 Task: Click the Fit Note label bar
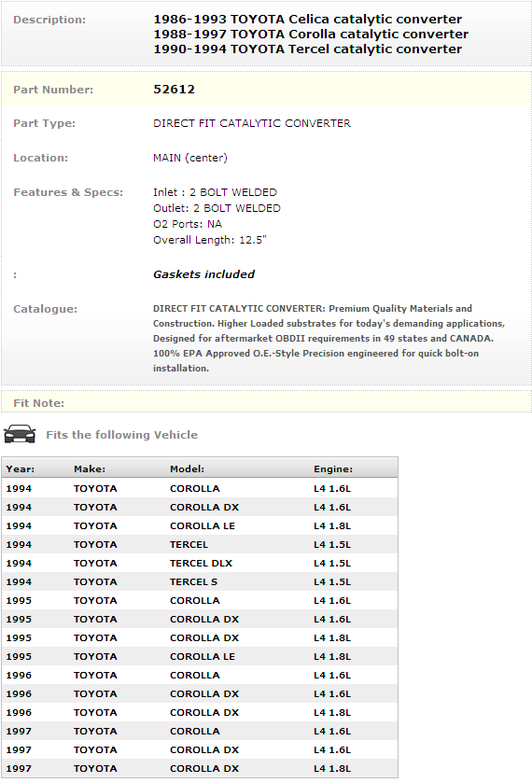click(266, 402)
